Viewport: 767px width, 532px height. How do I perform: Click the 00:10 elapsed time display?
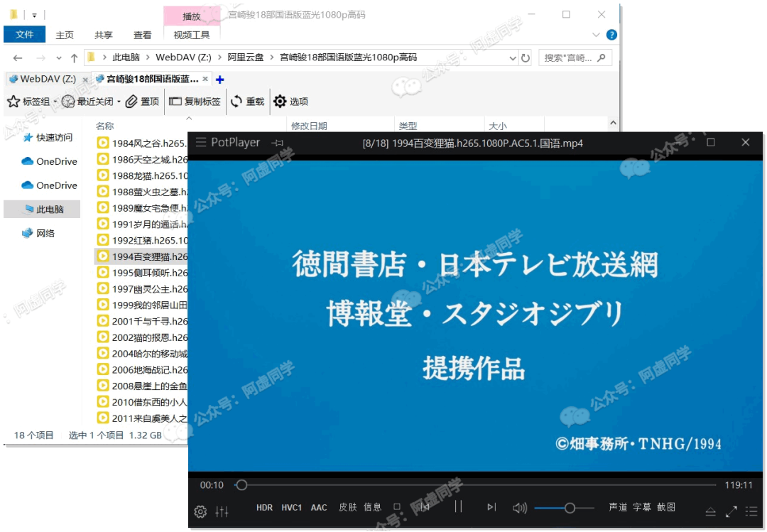pos(212,485)
